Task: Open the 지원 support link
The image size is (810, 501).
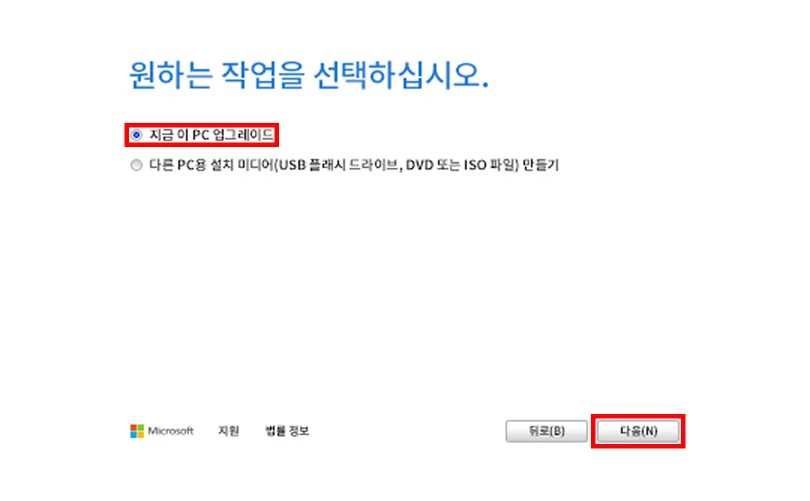Action: click(x=228, y=431)
